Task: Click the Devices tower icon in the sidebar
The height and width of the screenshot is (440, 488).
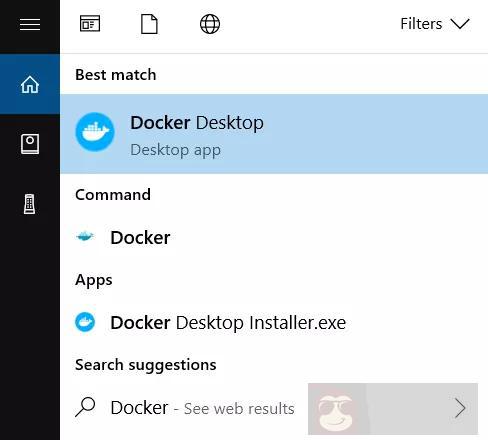Action: coord(30,204)
